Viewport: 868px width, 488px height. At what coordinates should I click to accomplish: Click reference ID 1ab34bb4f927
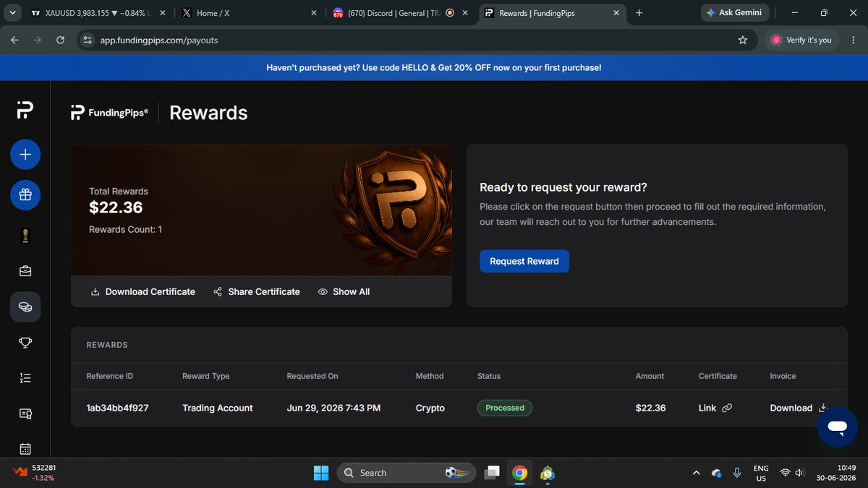coord(117,408)
